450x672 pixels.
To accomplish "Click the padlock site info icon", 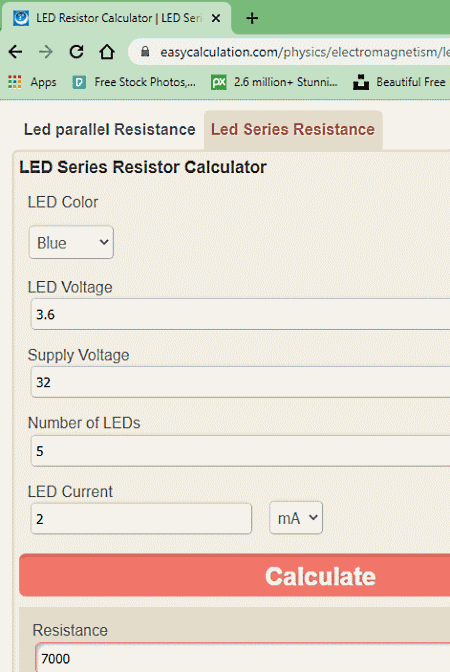I will point(145,52).
